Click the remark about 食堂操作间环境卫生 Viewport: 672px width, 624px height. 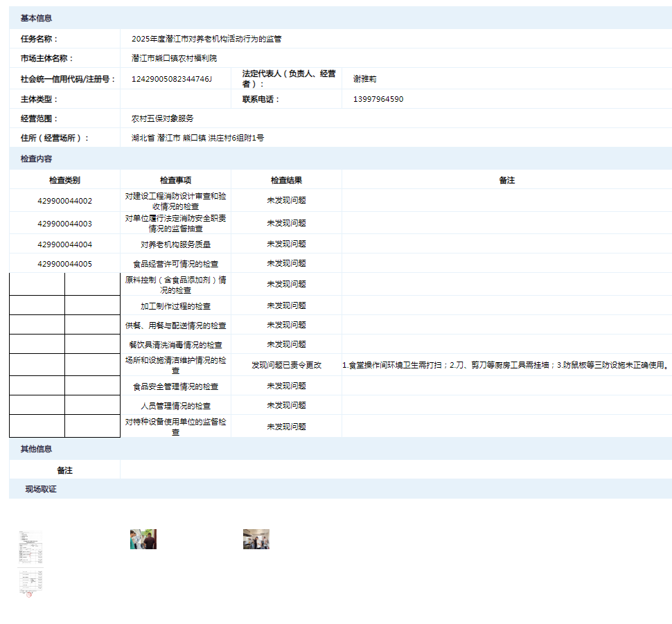(506, 365)
